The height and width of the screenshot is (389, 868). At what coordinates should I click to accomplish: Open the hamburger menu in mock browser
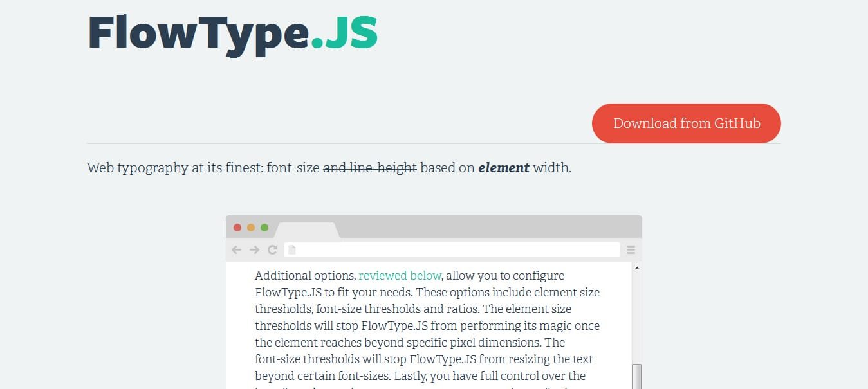pos(631,250)
